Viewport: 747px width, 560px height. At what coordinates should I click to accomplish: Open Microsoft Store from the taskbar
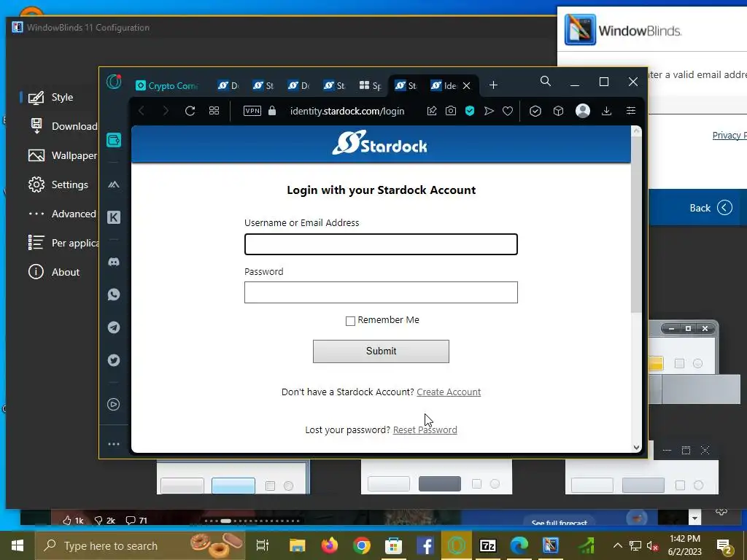[x=393, y=545]
